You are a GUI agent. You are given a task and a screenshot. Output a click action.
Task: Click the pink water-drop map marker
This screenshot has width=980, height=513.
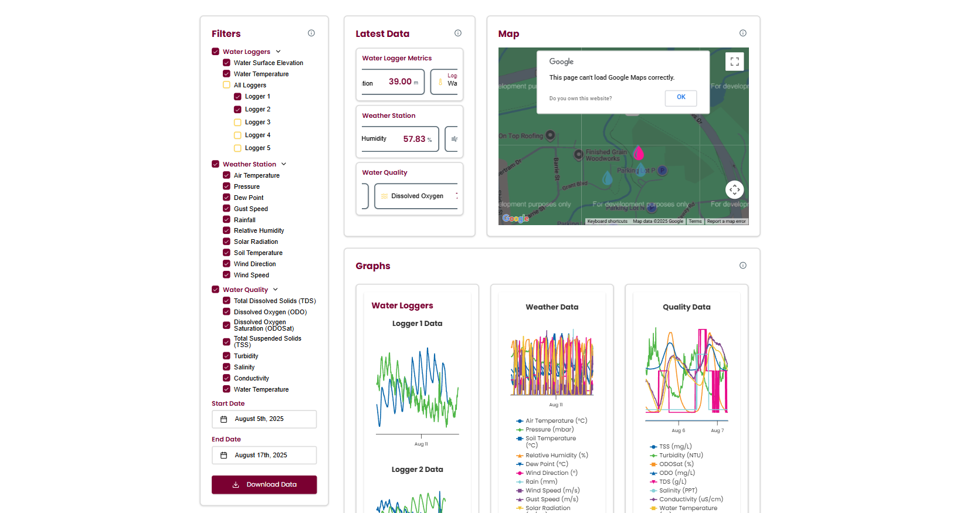639,153
